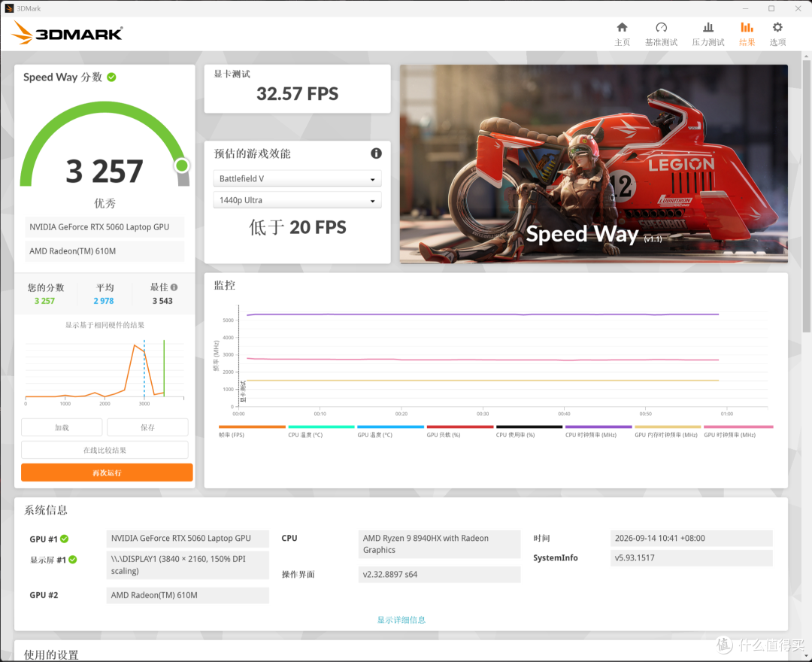This screenshot has height=662, width=812.
Task: Click the orange 再次运行 run again button
Action: click(107, 472)
